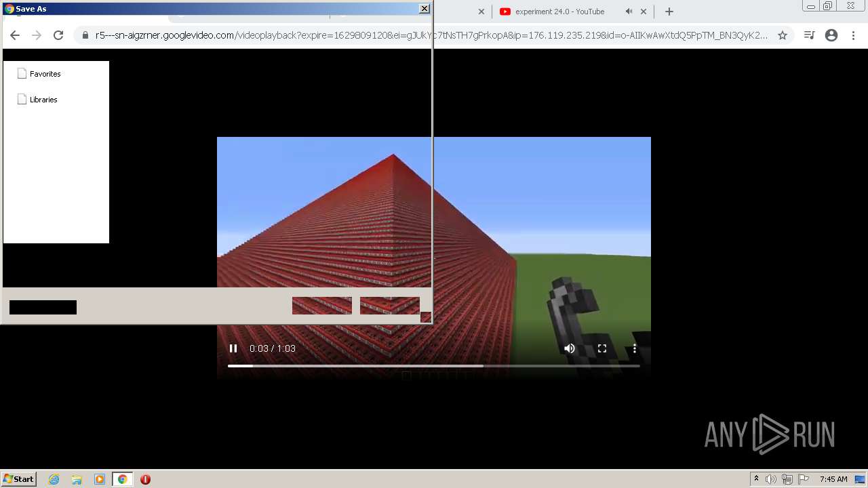This screenshot has width=868, height=488.
Task: Reload the page with the refresh icon
Action: [x=58, y=35]
